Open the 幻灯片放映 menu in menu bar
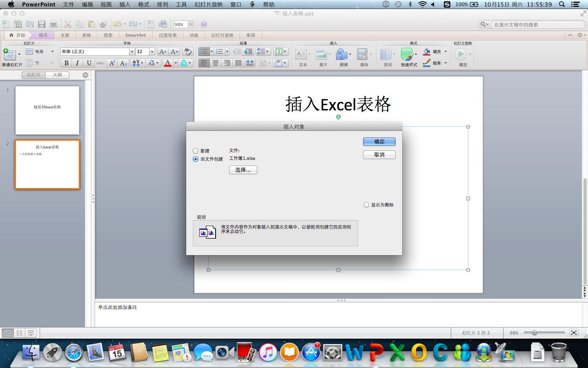 tap(209, 4)
